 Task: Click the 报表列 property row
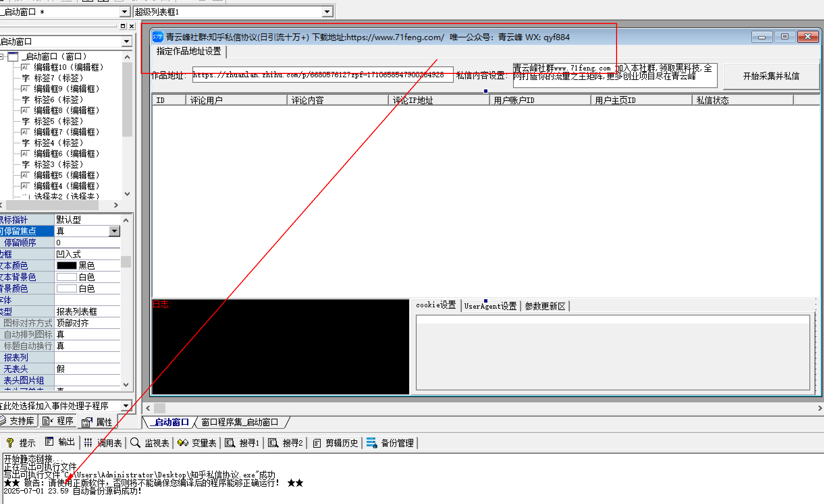60,357
